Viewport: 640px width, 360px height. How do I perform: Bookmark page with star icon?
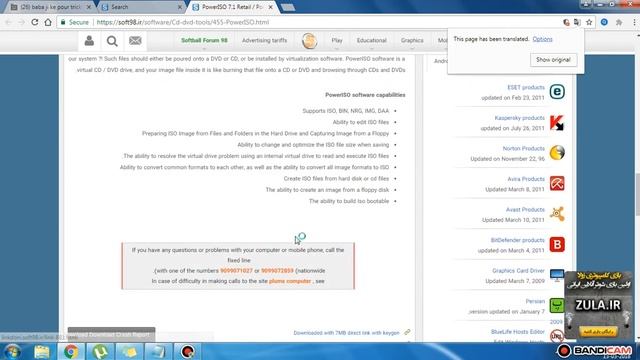pyautogui.click(x=589, y=22)
